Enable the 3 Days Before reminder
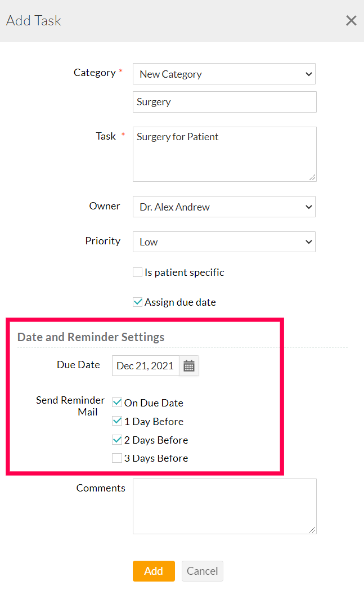364x590 pixels. click(116, 458)
